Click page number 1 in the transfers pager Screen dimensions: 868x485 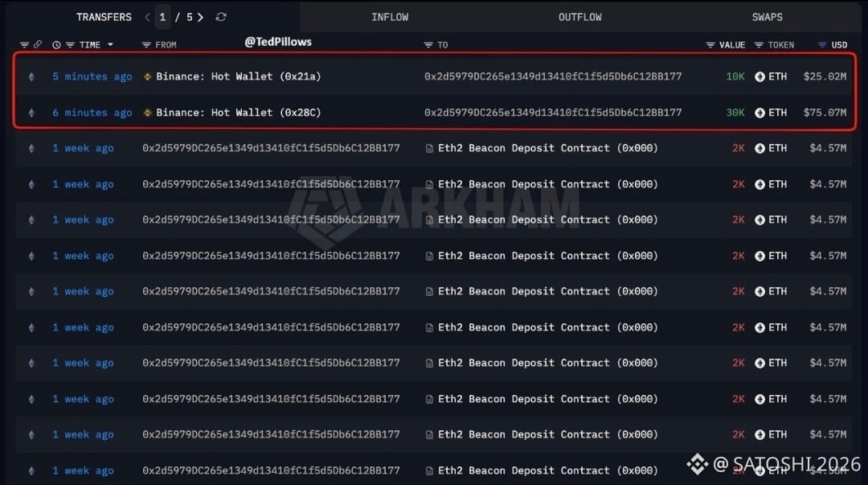click(x=162, y=17)
